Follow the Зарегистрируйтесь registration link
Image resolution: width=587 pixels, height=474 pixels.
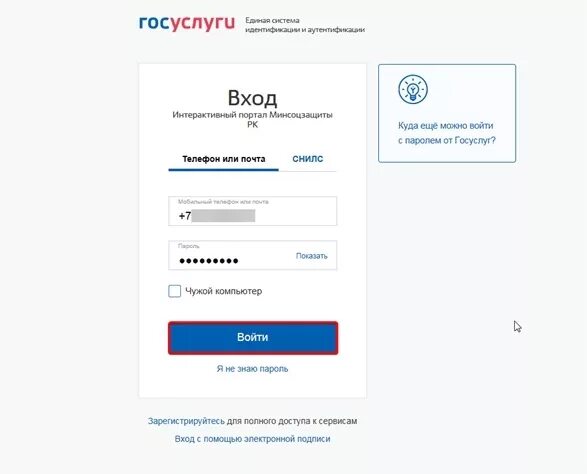coord(186,421)
